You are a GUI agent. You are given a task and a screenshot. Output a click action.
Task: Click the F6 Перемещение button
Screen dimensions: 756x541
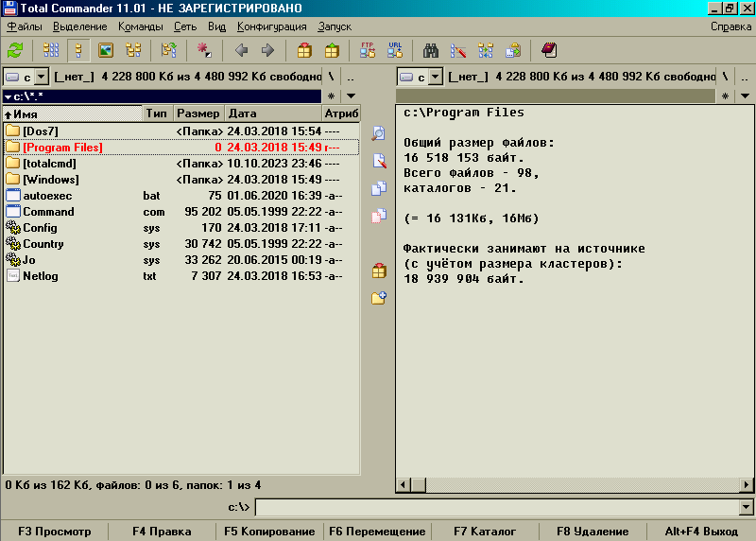[x=377, y=532]
